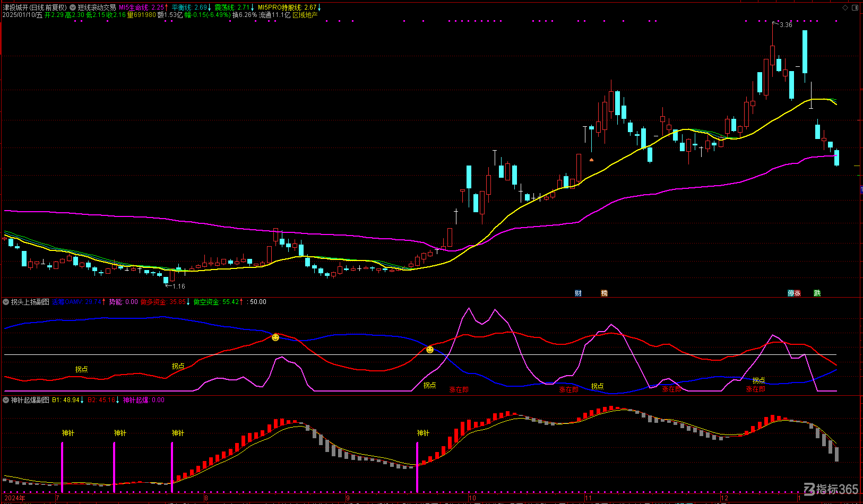Open the 神针起爆副图 indicator dropdown arrow

click(6, 400)
